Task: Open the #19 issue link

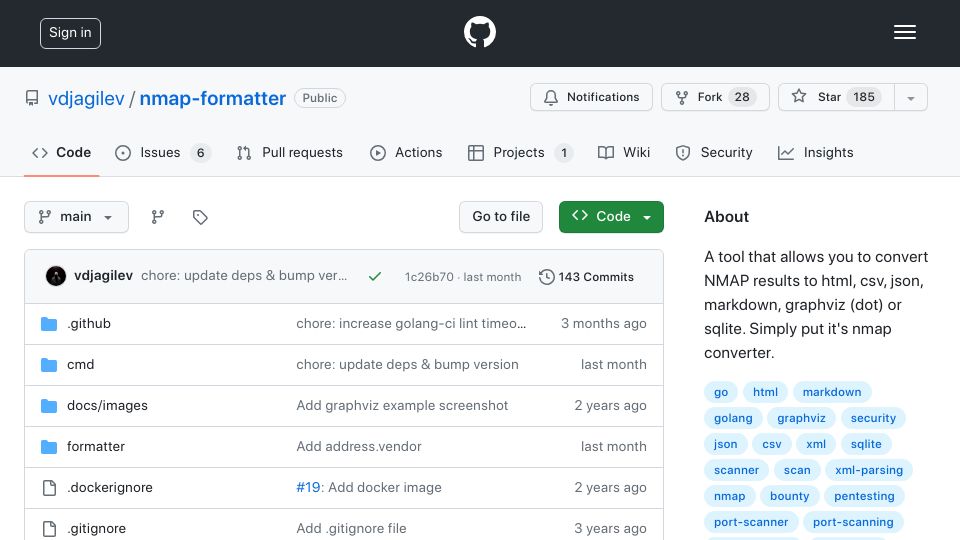Action: [x=308, y=488]
